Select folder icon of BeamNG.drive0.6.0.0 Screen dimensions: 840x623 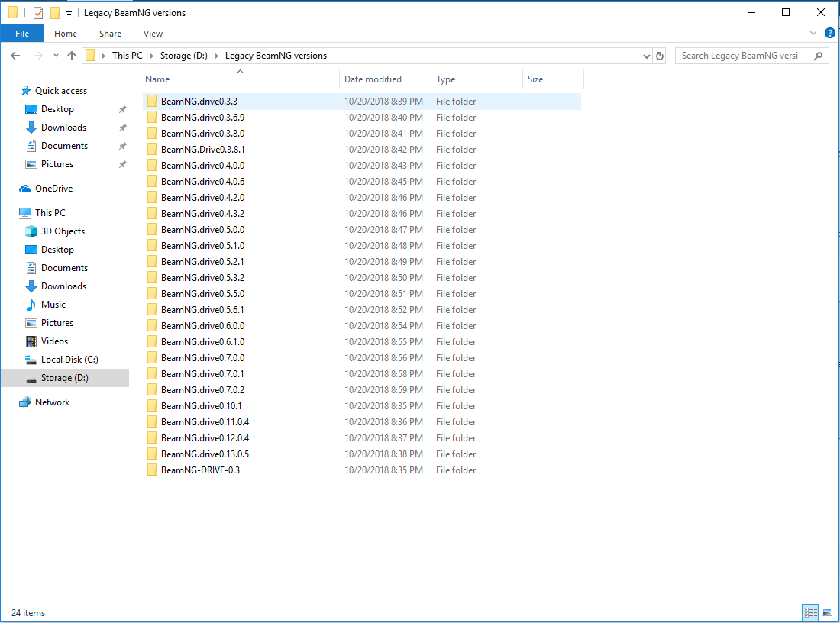[152, 326]
